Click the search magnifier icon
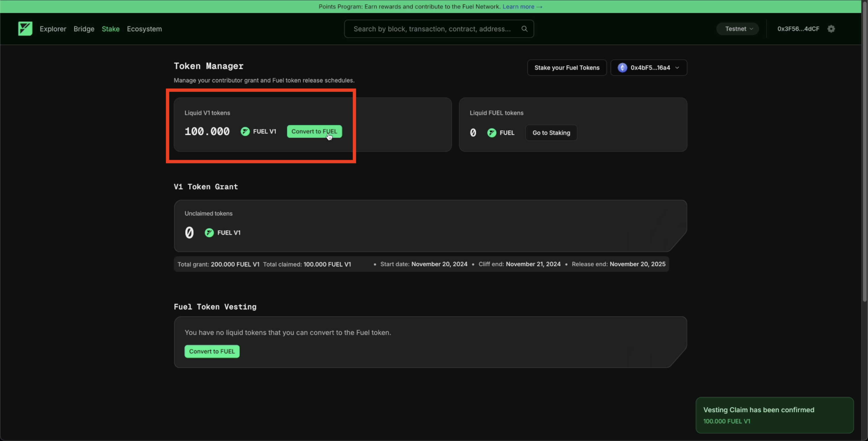This screenshot has width=868, height=441. coord(524,29)
